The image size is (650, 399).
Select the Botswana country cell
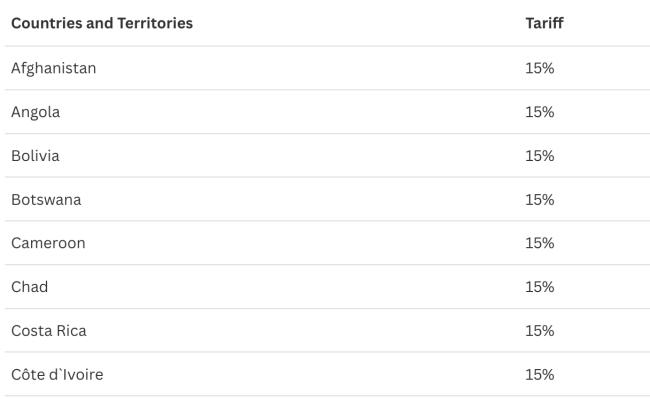pos(46,200)
